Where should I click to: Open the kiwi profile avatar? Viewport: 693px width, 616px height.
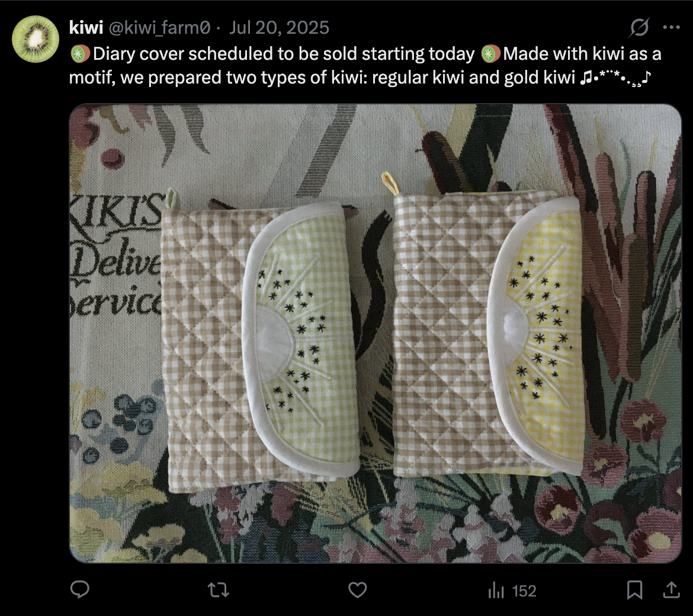pos(36,39)
